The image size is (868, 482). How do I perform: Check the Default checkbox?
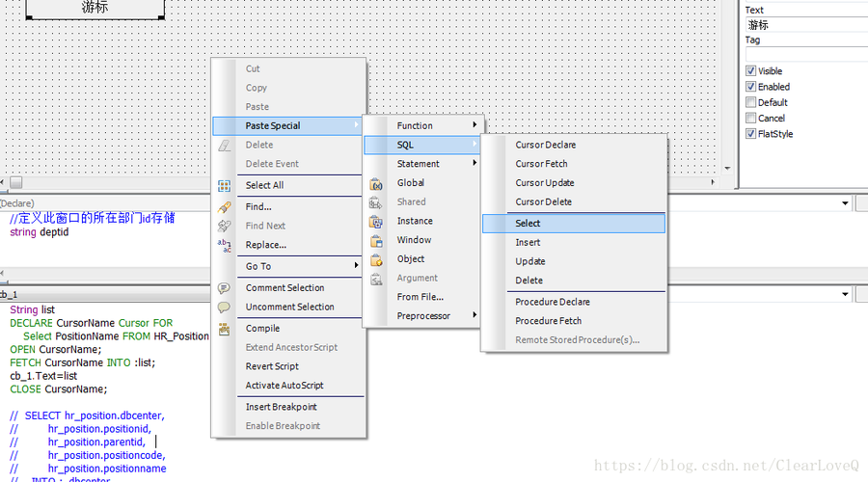pos(750,102)
